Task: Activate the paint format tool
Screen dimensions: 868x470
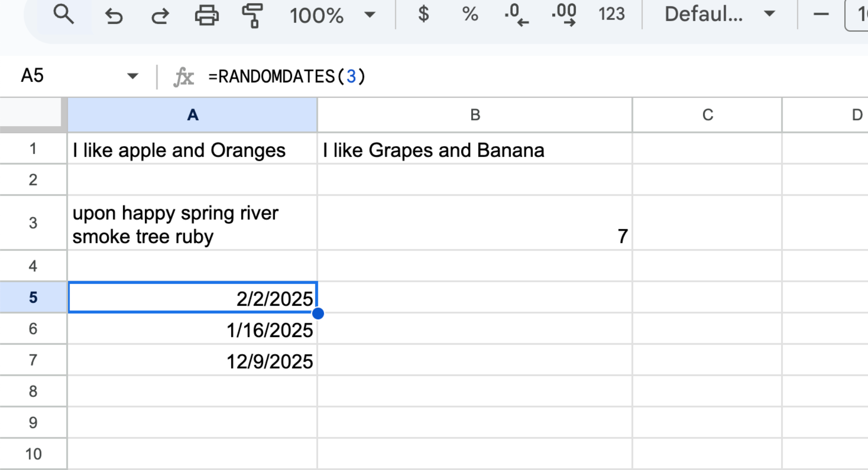Action: pyautogui.click(x=253, y=16)
